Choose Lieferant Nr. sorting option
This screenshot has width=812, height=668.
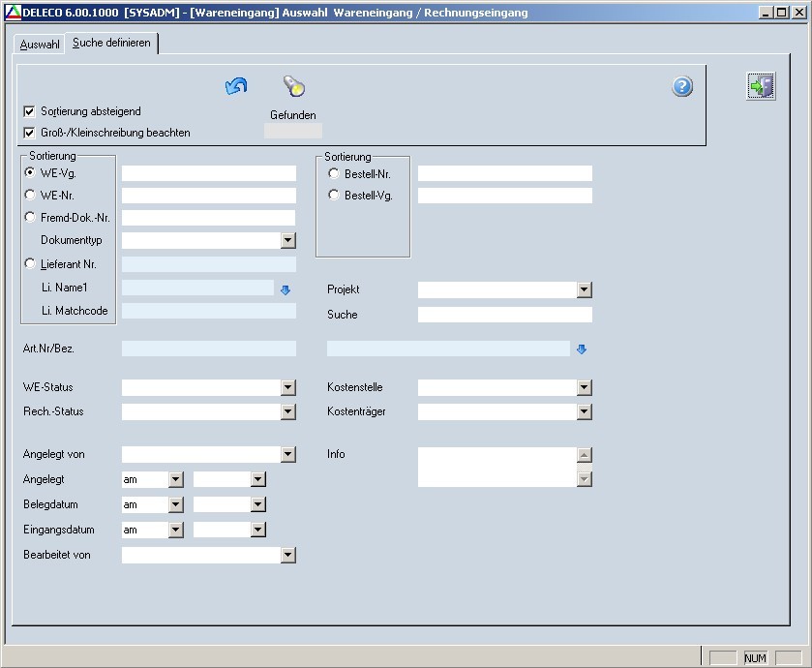pos(30,263)
